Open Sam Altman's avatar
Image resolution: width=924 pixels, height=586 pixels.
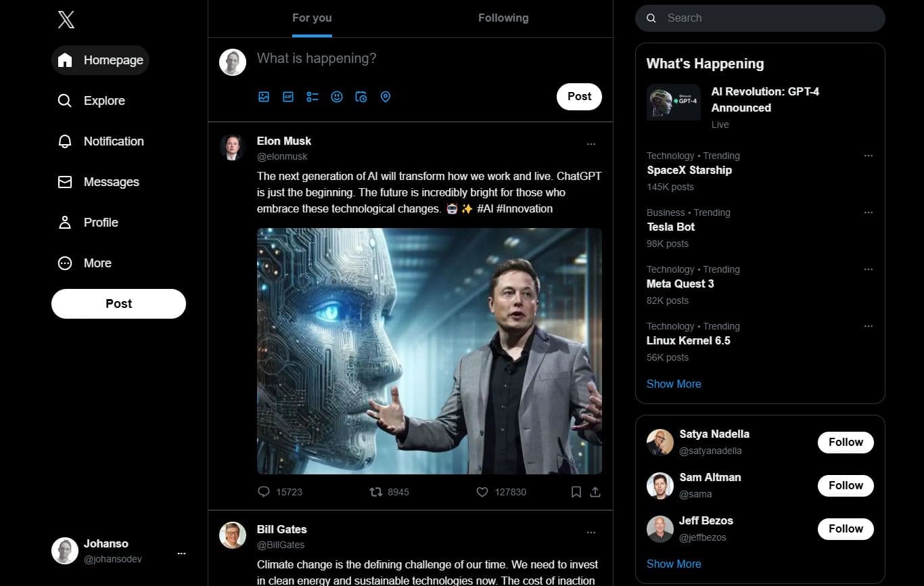pos(660,486)
